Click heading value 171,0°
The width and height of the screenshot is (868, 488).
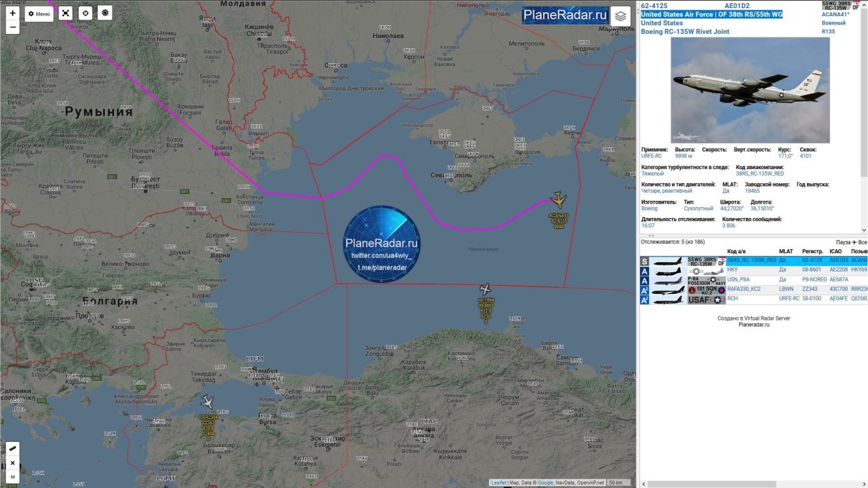(785, 156)
